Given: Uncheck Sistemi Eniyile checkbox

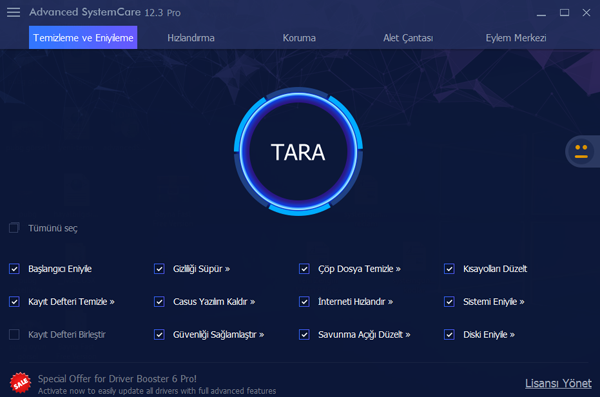Looking at the screenshot, I should coord(449,302).
